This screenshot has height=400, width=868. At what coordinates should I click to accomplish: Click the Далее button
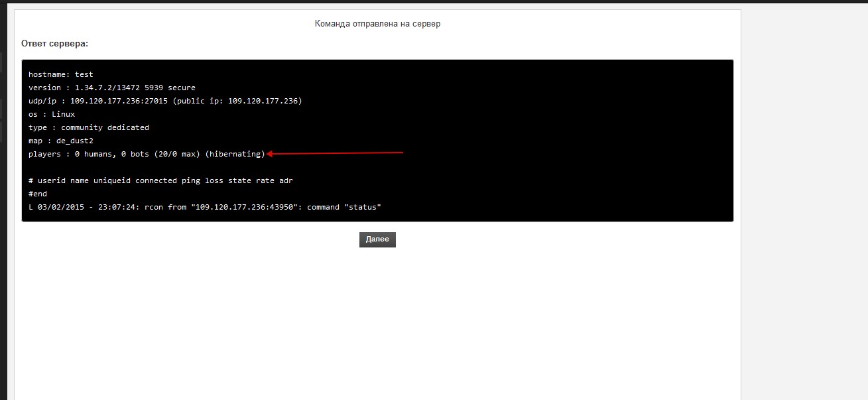[377, 239]
